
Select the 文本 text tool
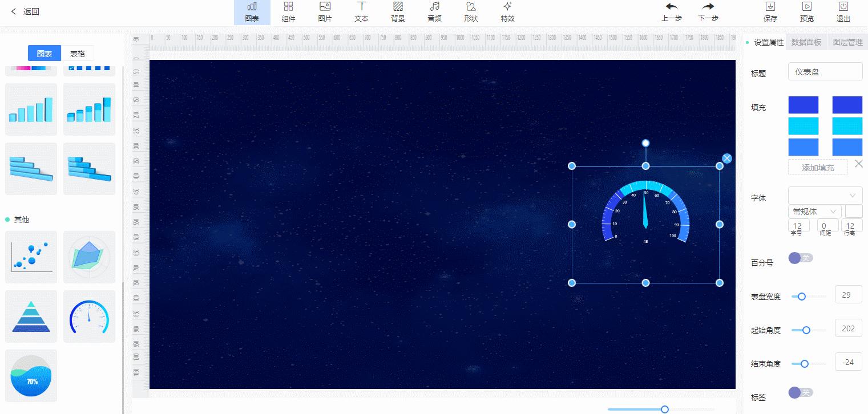click(x=361, y=12)
